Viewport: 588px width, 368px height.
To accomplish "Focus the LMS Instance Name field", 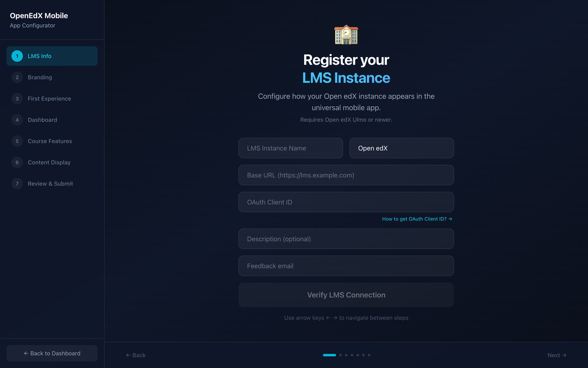I will click(290, 148).
